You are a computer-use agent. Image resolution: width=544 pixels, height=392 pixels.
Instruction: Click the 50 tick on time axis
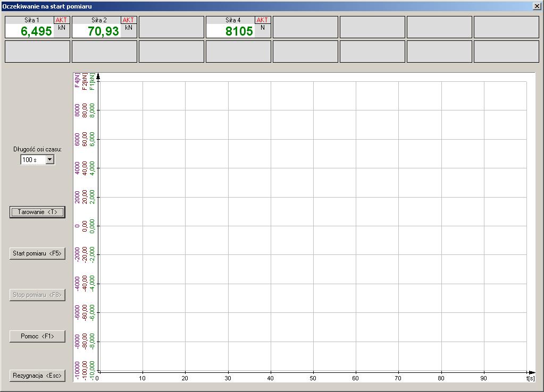click(313, 378)
